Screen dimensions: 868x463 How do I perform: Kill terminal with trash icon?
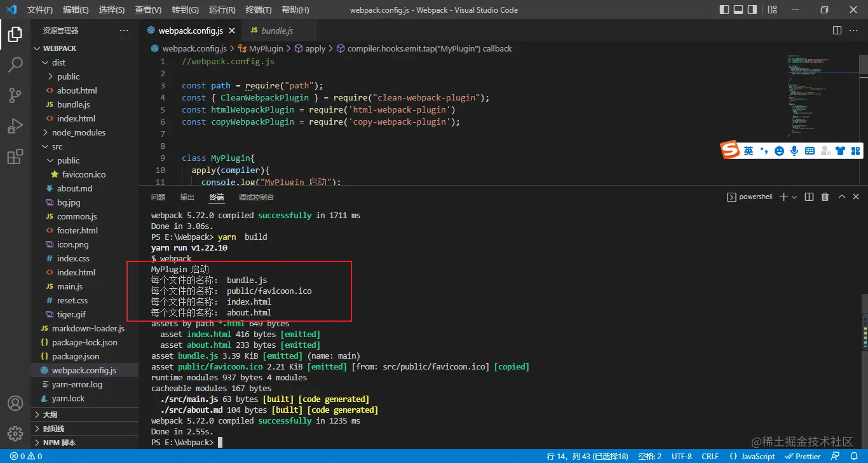825,197
